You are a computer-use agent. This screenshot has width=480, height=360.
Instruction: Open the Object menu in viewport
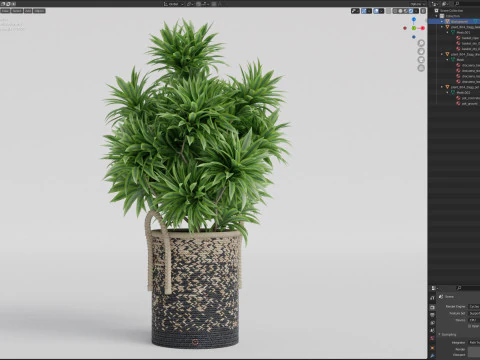tap(39, 11)
